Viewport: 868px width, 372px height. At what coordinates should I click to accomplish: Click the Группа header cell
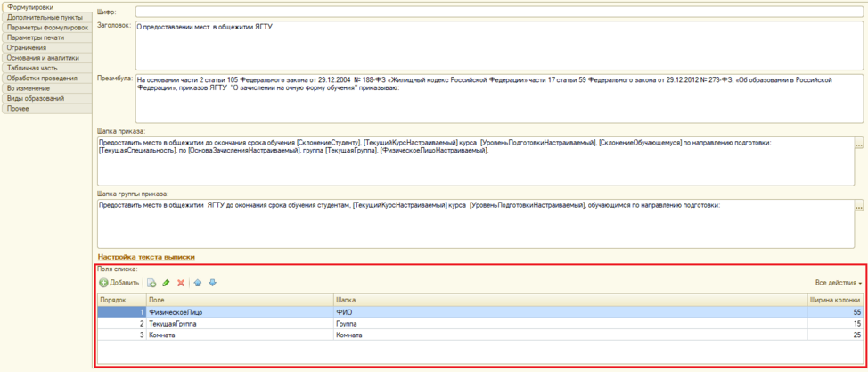tap(569, 323)
